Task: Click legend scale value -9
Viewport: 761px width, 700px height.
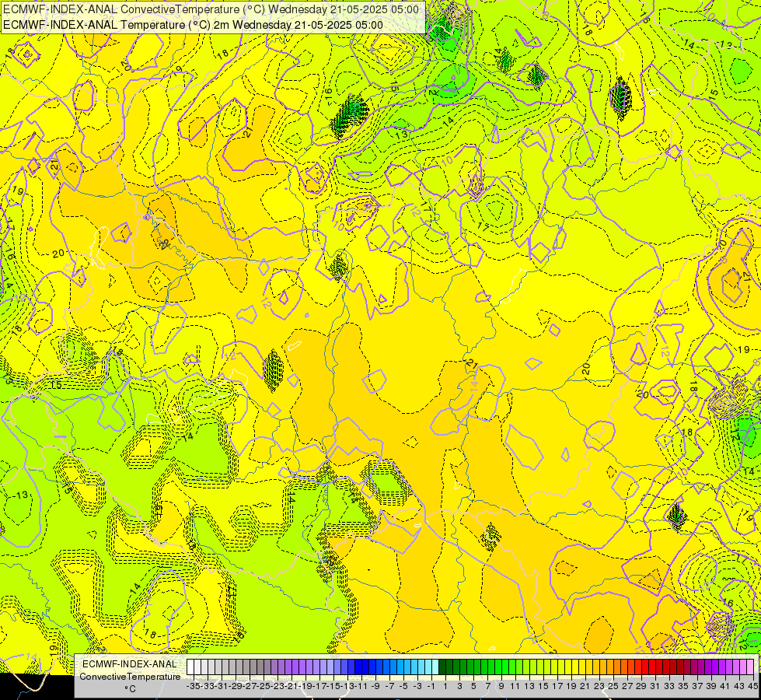Action: click(375, 686)
